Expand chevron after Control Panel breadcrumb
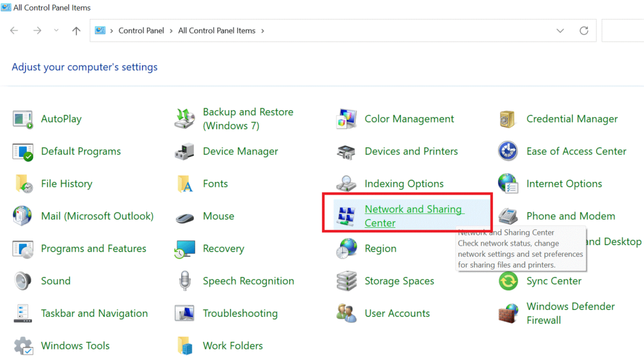The image size is (644, 357). click(171, 31)
